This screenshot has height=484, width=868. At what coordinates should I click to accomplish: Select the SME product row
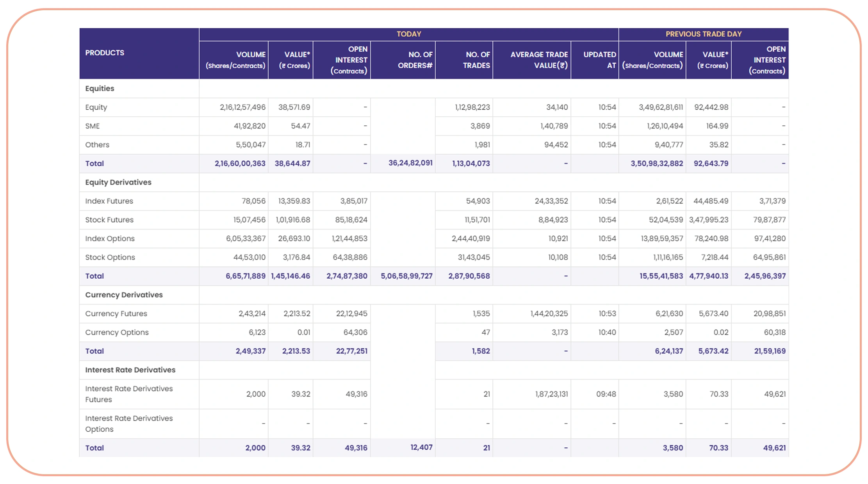coord(92,126)
